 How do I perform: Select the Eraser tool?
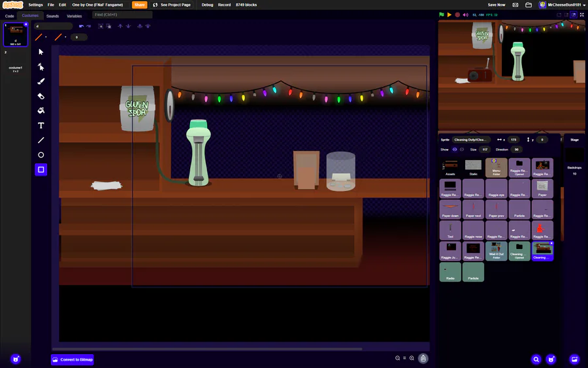pos(41,96)
